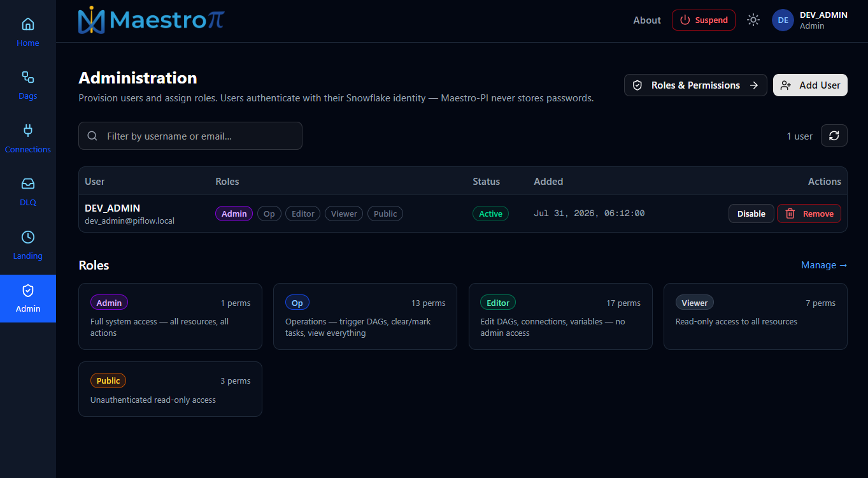The image size is (868, 478).
Task: Click the '17 perms' text
Action: (x=623, y=303)
